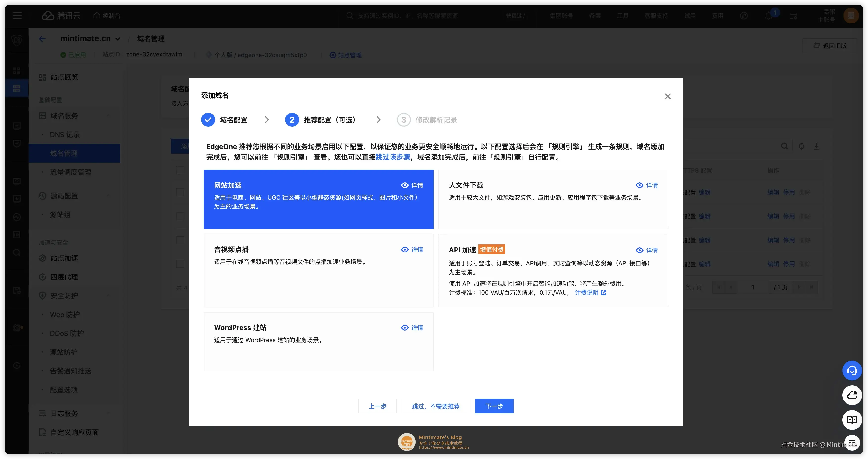The image size is (868, 459).
Task: Click the 详情 eye icon on 大文件下载 card
Action: coord(640,185)
